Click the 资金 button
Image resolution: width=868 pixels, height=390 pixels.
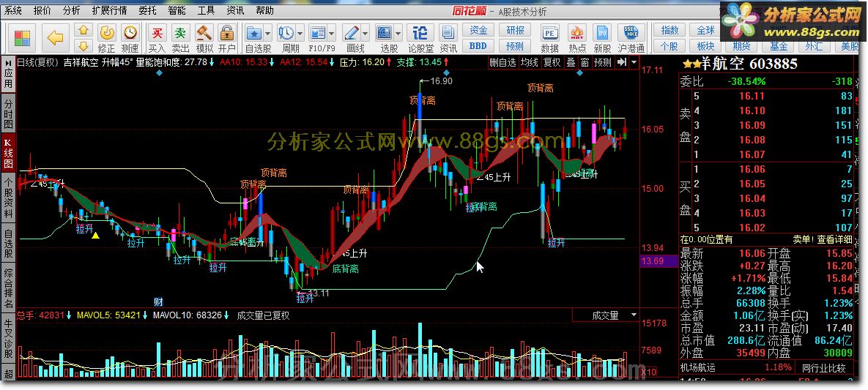click(478, 31)
